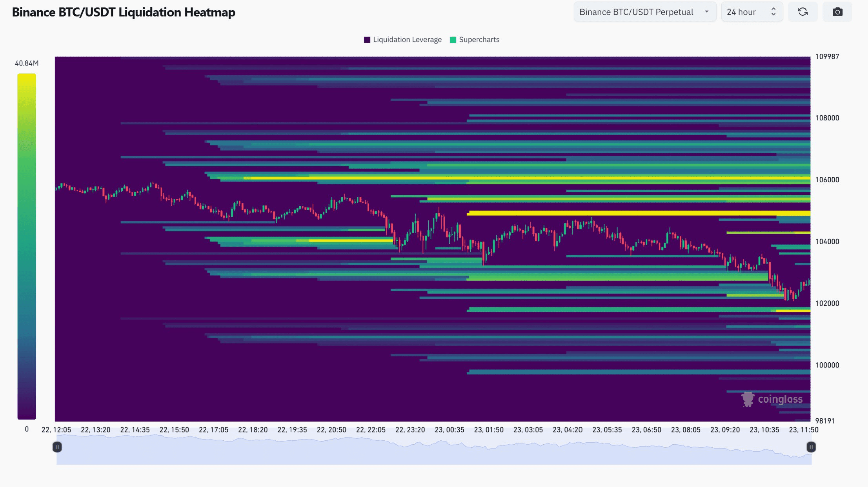Click the 23, 11:50 time axis label
The width and height of the screenshot is (868, 487).
(x=804, y=430)
